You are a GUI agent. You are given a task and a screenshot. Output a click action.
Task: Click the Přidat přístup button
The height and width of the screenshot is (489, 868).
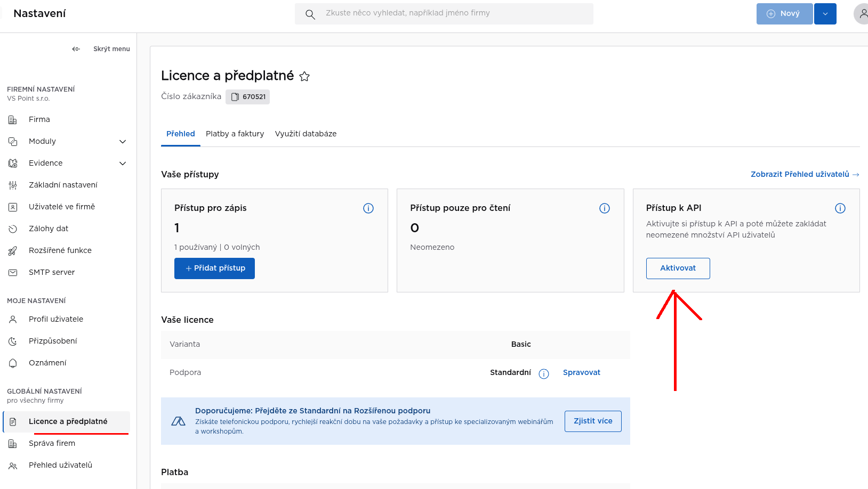coord(214,268)
